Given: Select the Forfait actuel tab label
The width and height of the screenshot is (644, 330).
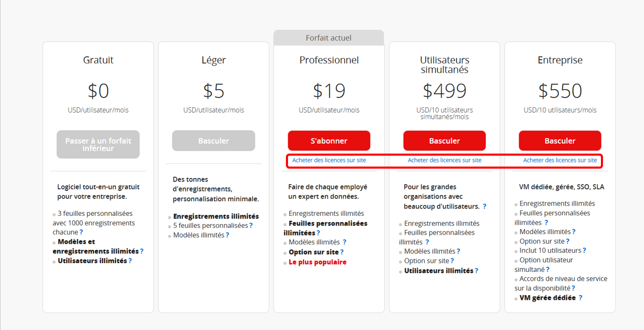Looking at the screenshot, I should tap(329, 38).
